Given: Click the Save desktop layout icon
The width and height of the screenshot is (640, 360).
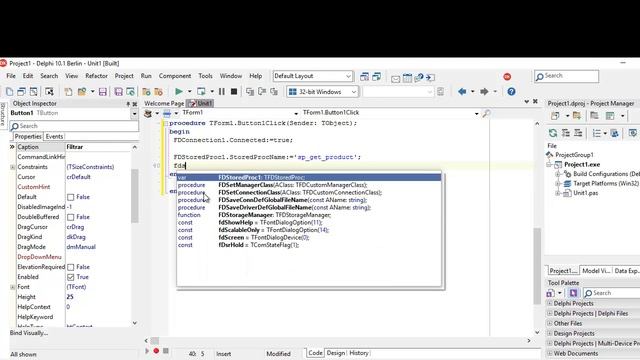Looking at the screenshot, I should (364, 76).
